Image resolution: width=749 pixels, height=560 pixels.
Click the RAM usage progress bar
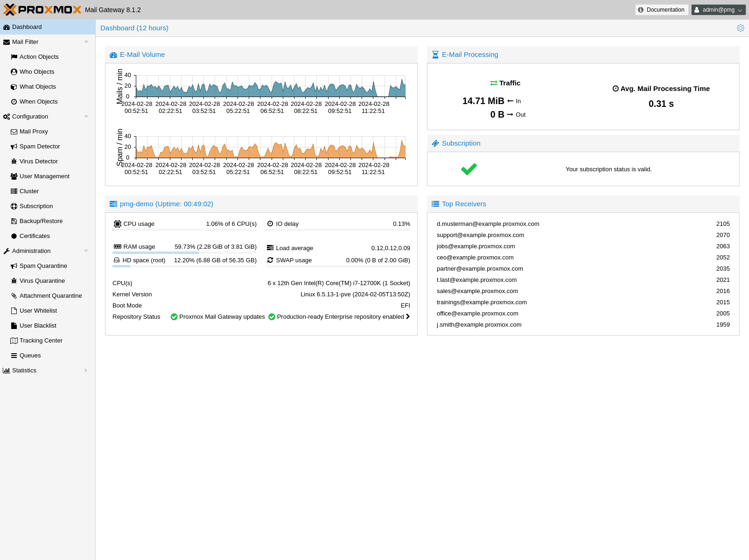[184, 252]
